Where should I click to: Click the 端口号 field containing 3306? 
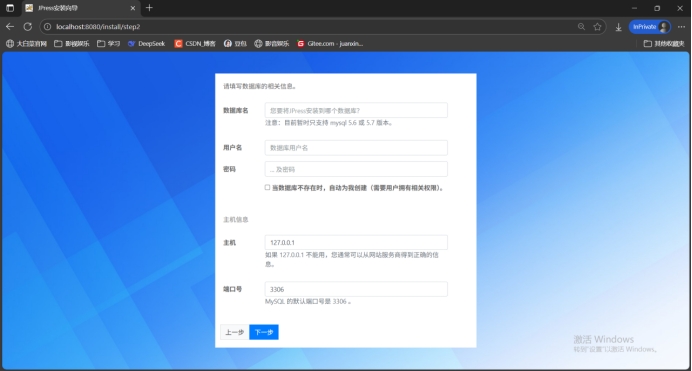356,289
